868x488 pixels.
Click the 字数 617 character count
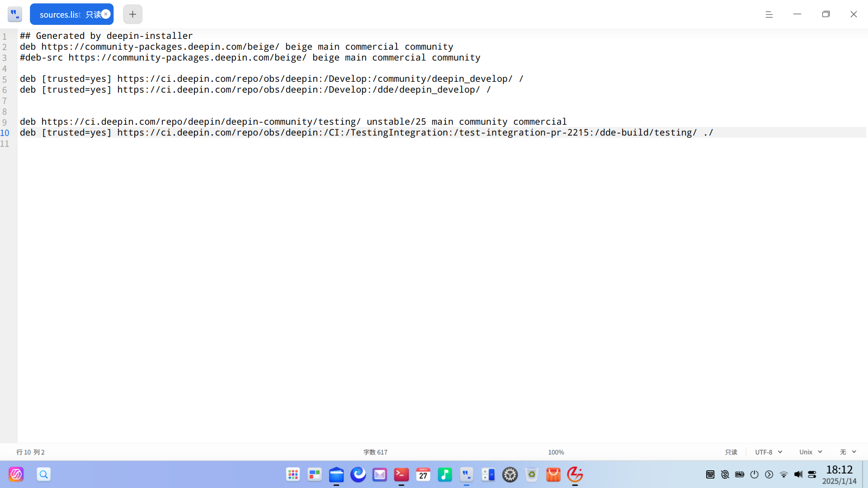(x=375, y=452)
